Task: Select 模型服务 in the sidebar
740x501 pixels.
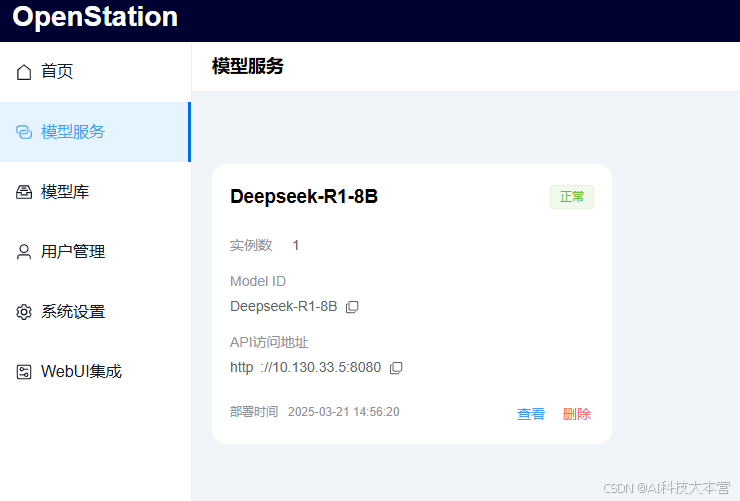Action: (x=95, y=132)
